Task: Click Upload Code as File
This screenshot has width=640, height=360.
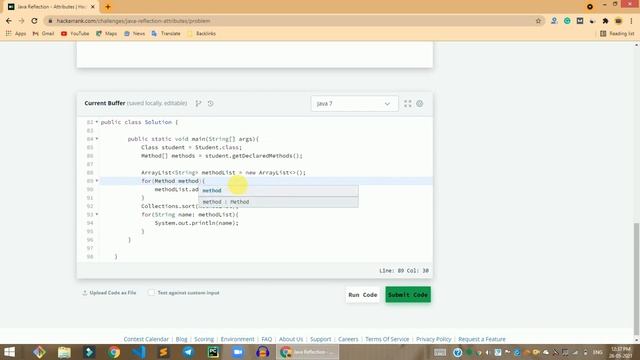Action: (x=109, y=293)
